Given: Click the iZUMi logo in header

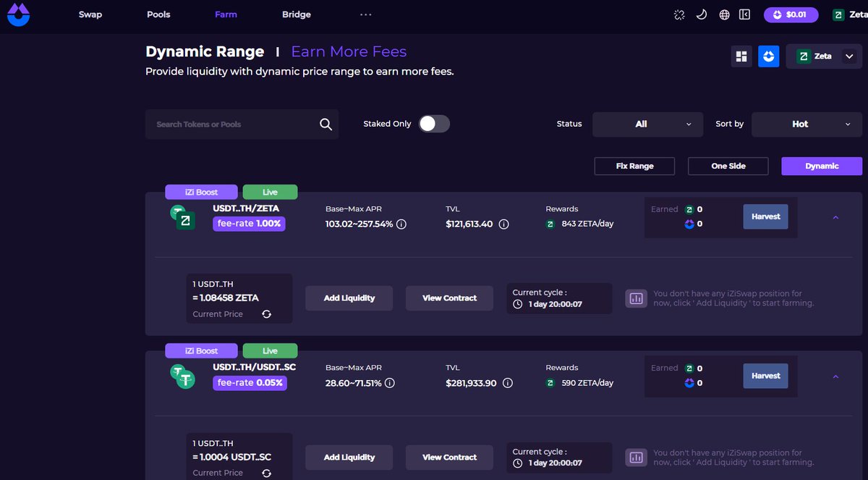Looking at the screenshot, I should coord(18,14).
